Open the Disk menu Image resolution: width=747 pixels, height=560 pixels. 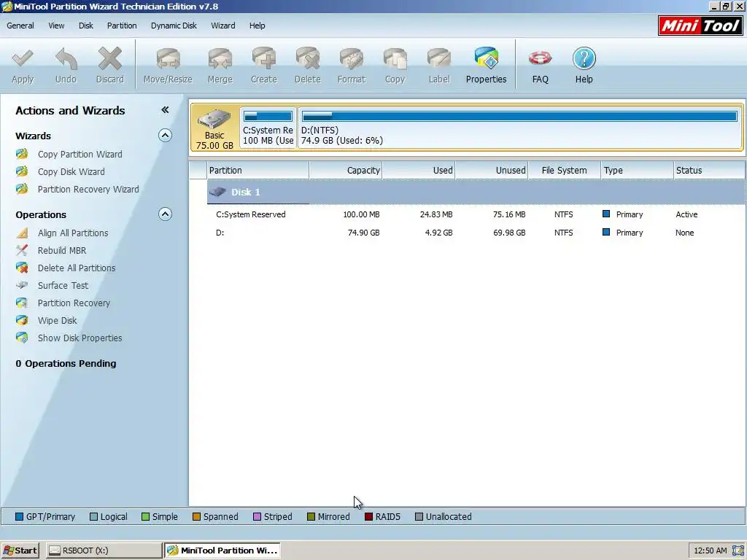point(86,26)
